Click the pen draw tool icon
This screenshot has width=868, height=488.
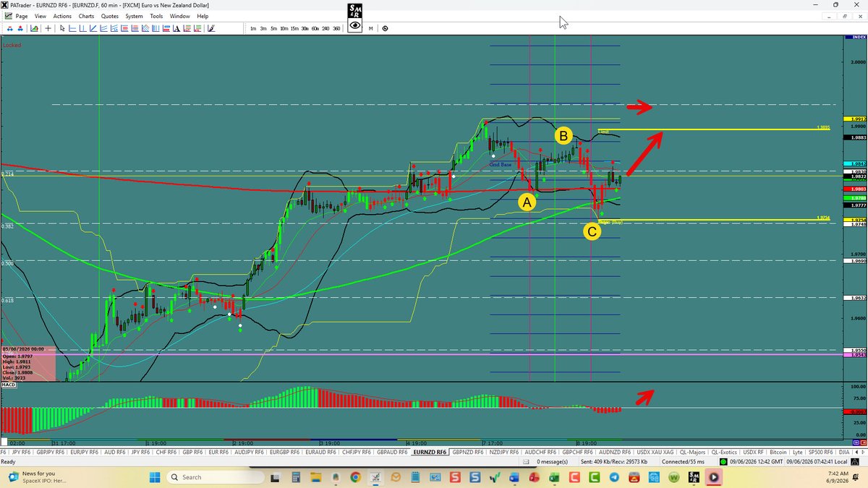(x=210, y=28)
